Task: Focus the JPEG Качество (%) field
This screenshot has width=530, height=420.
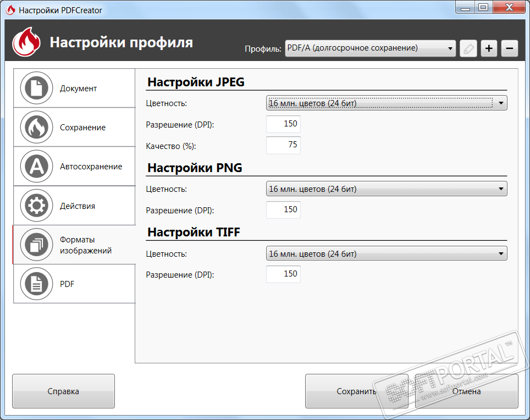Action: 283,145
